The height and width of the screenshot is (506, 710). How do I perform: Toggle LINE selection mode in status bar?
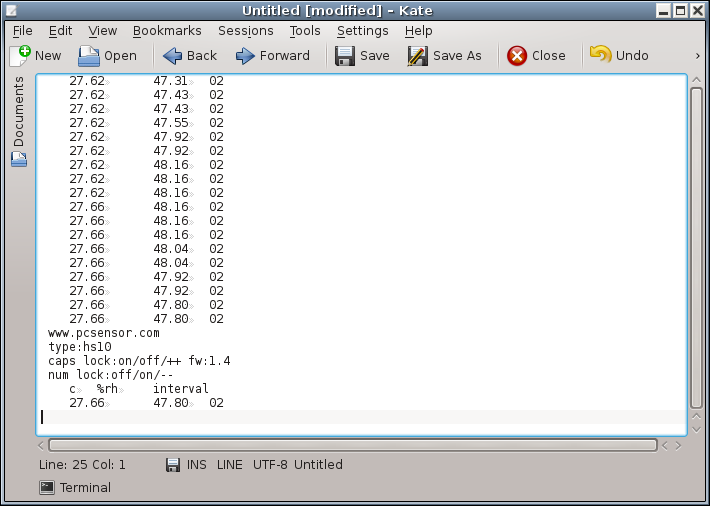point(230,465)
